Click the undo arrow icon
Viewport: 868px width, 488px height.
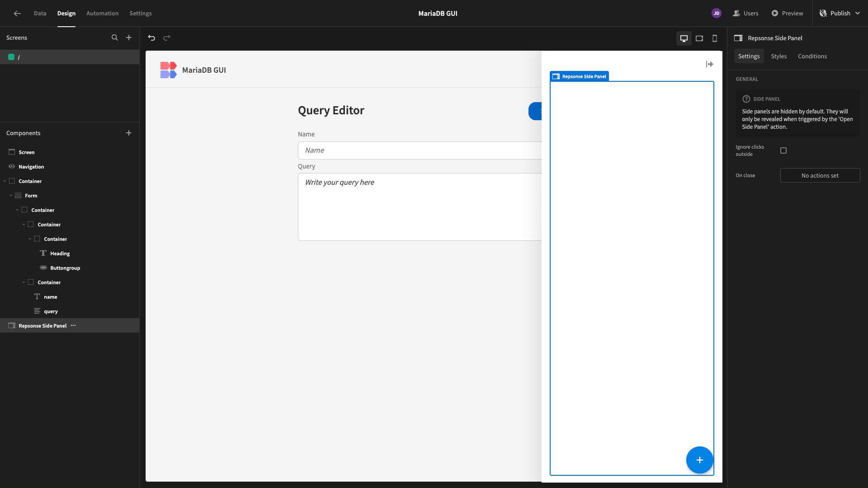(x=151, y=38)
